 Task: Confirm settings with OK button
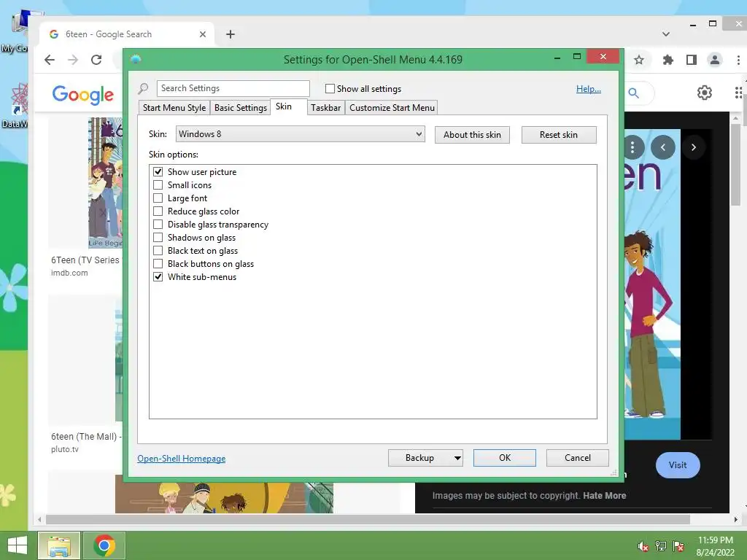505,458
